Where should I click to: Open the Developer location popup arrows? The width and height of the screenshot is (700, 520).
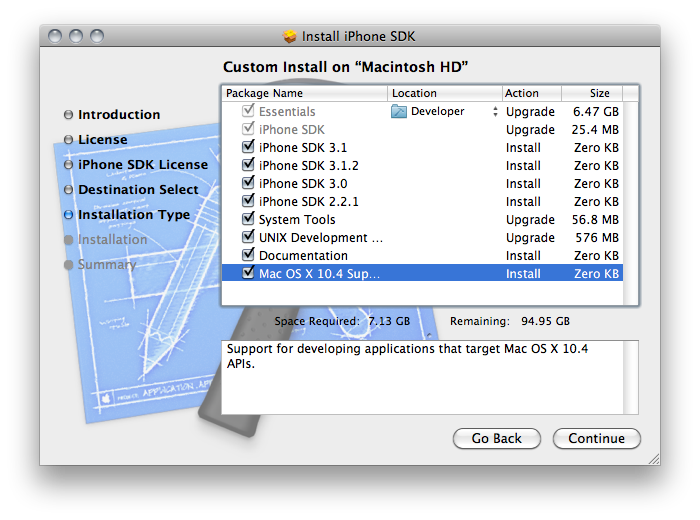[495, 111]
